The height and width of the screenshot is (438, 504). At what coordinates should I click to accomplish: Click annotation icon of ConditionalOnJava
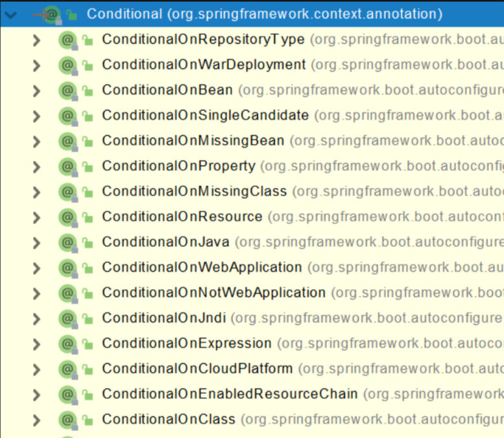(x=68, y=244)
